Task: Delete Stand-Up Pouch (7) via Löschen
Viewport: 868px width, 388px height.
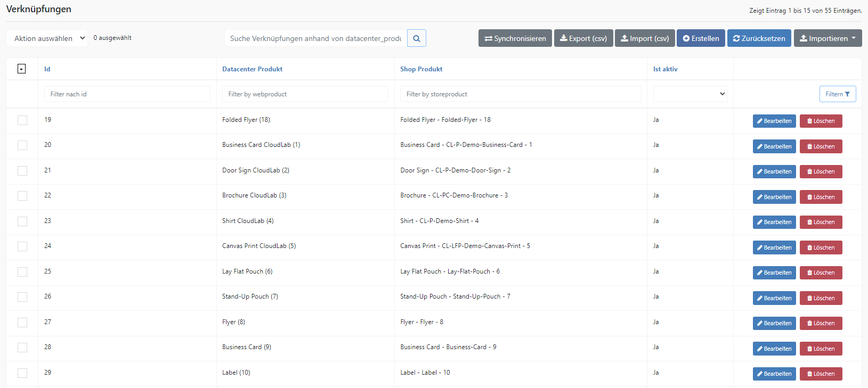Action: pyautogui.click(x=821, y=298)
